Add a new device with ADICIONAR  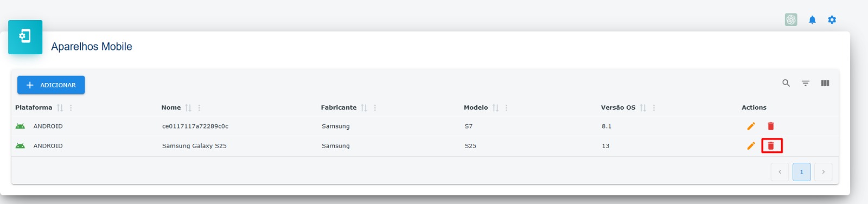coord(51,85)
